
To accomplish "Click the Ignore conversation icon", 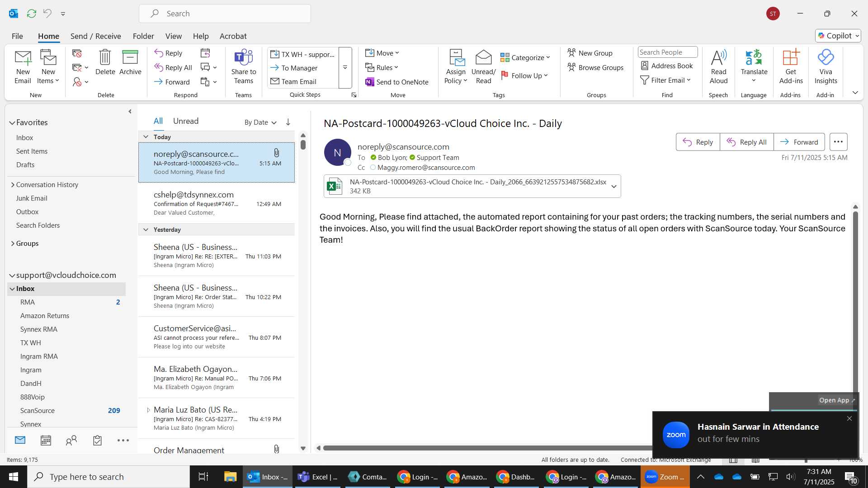I will click(x=77, y=53).
